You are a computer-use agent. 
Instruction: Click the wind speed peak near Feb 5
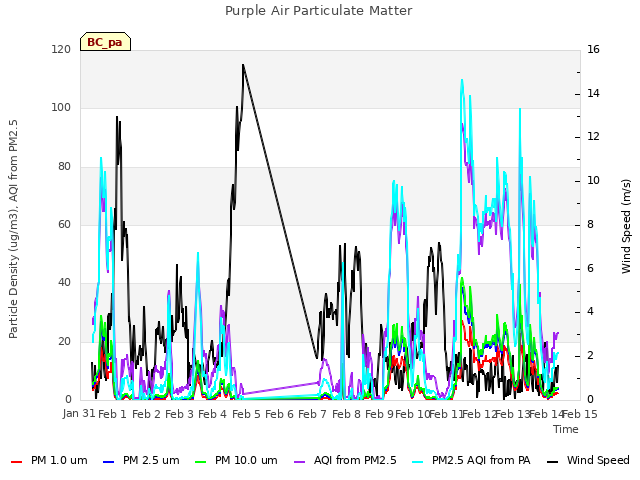243,64
